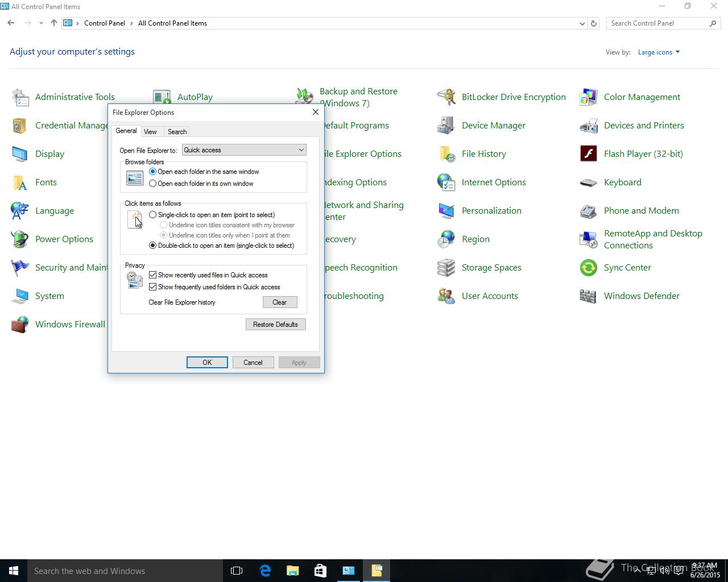Open the System icon

click(x=20, y=296)
